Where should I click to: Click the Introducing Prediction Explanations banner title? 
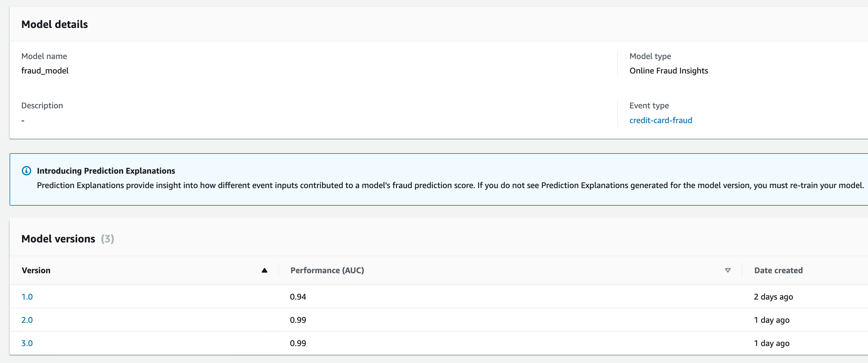tap(106, 171)
